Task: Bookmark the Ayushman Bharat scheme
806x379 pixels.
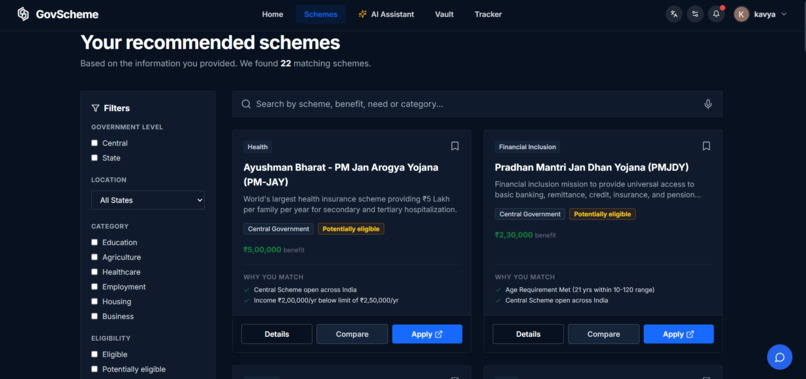Action: coord(454,146)
